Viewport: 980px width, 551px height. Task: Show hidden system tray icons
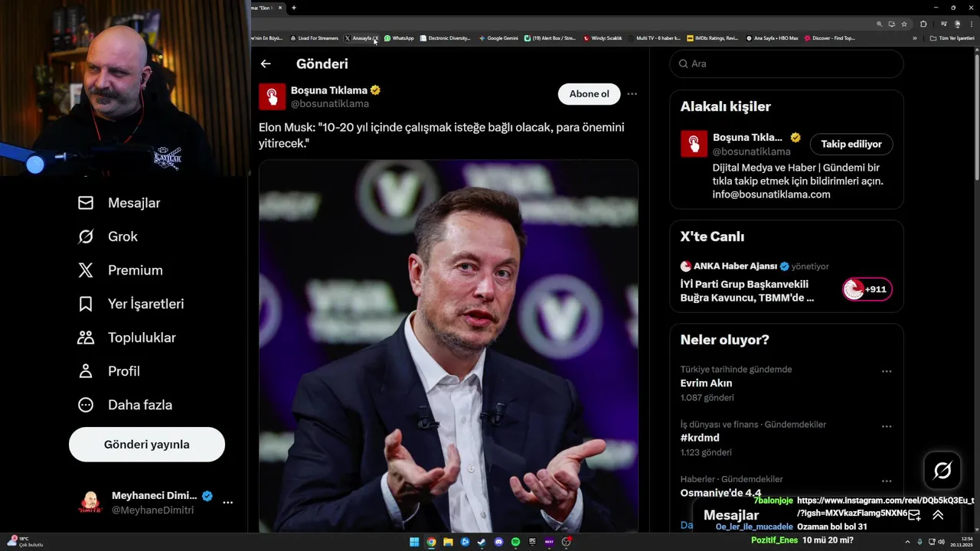click(x=907, y=542)
